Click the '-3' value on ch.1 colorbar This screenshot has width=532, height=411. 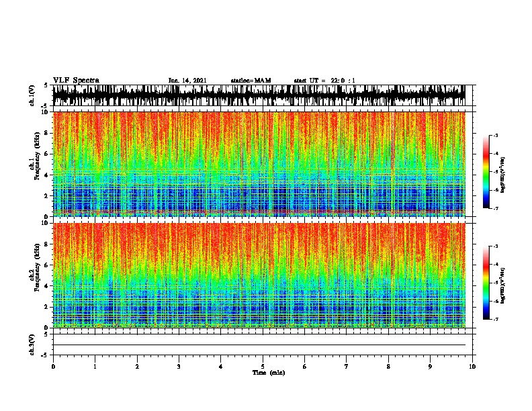pos(495,135)
